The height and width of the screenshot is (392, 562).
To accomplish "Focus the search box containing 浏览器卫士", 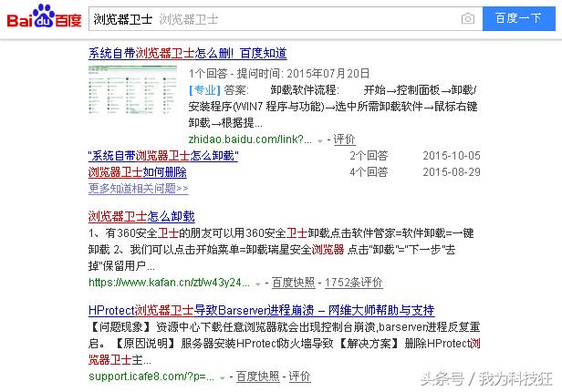I will (286, 18).
